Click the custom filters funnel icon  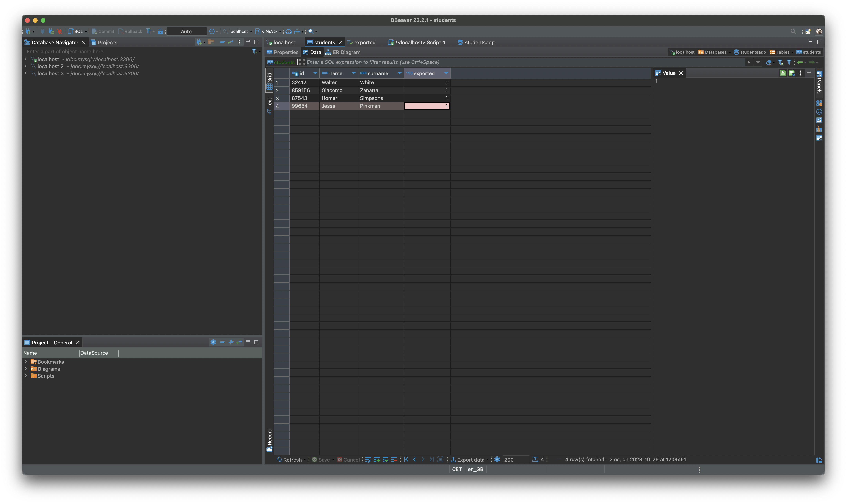789,62
